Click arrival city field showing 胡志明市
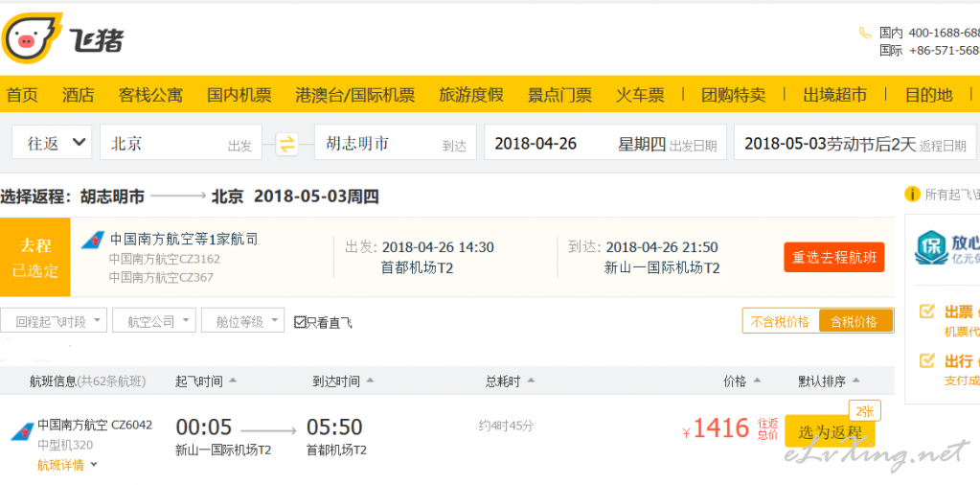This screenshot has height=485, width=980. pyautogui.click(x=395, y=143)
